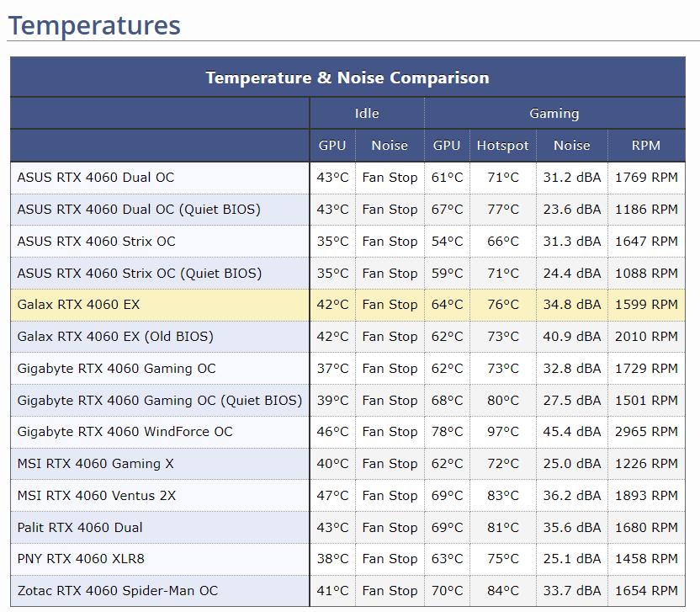Click the 24.4 dBA noise value

[572, 274]
